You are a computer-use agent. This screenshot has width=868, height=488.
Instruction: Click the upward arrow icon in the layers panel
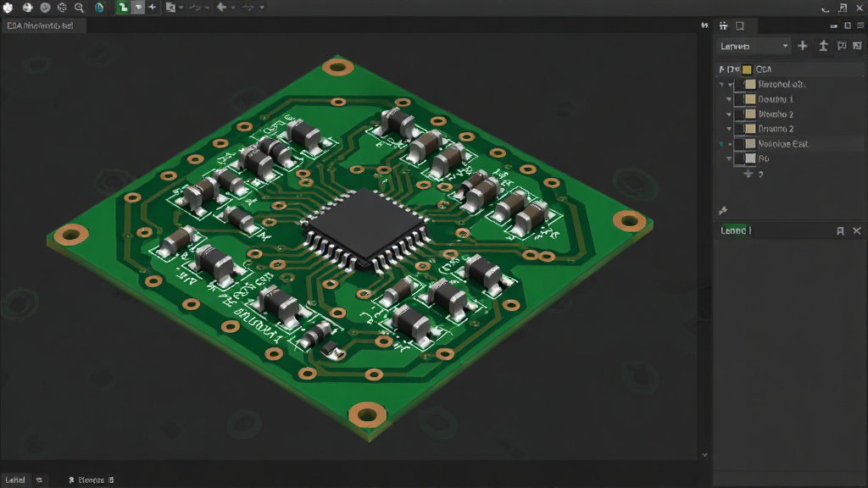click(823, 46)
